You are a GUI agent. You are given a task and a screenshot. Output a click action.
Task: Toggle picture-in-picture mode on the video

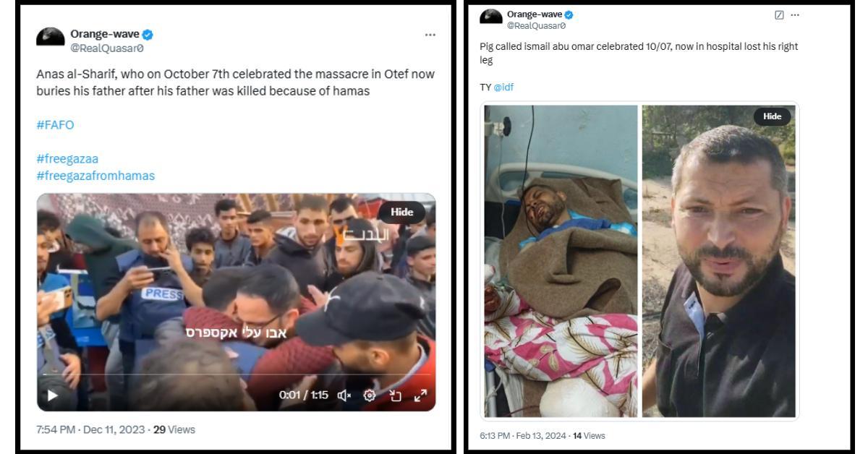tap(395, 395)
